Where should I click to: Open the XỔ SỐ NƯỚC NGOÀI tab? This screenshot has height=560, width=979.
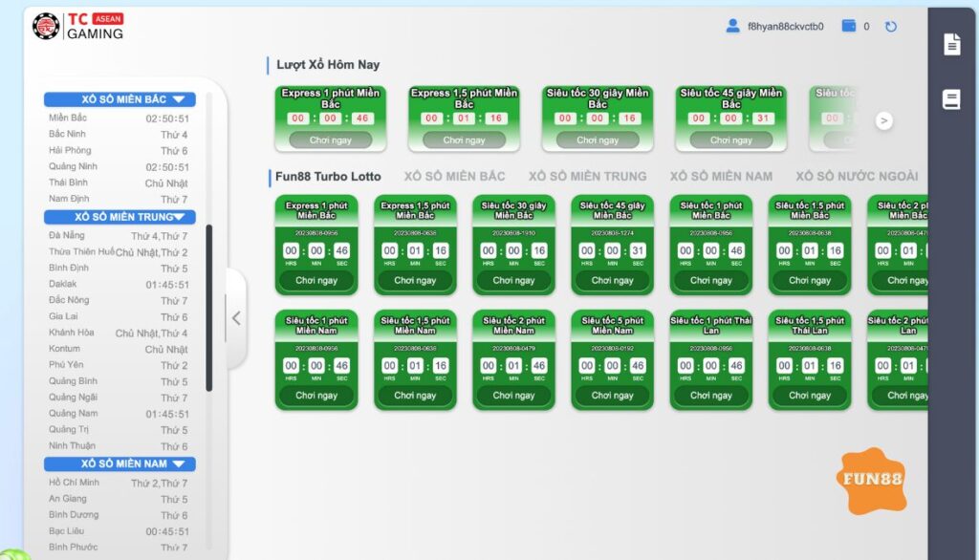857,177
